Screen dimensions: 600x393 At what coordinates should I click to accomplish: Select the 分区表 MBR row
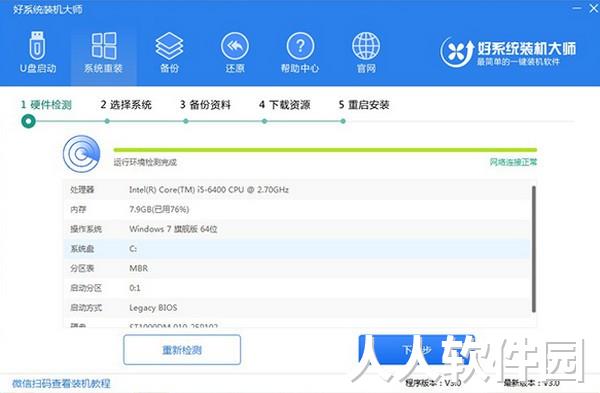[x=297, y=268]
